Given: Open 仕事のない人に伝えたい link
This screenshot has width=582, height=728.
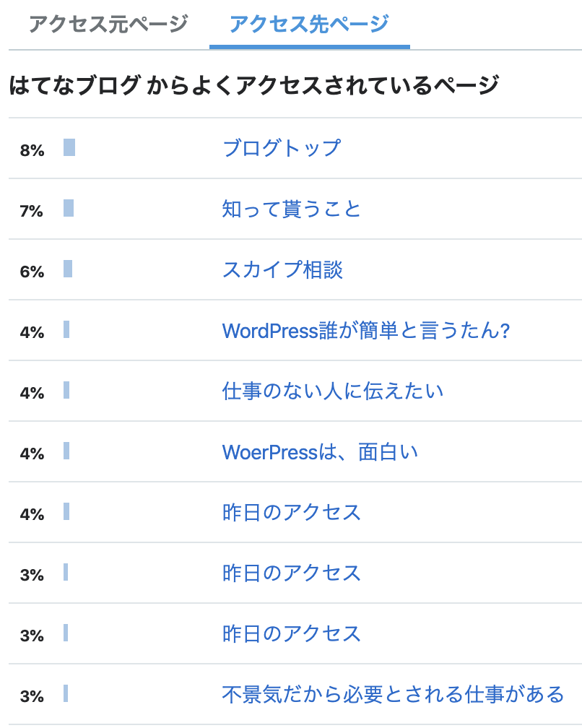Looking at the screenshot, I should click(x=333, y=391).
